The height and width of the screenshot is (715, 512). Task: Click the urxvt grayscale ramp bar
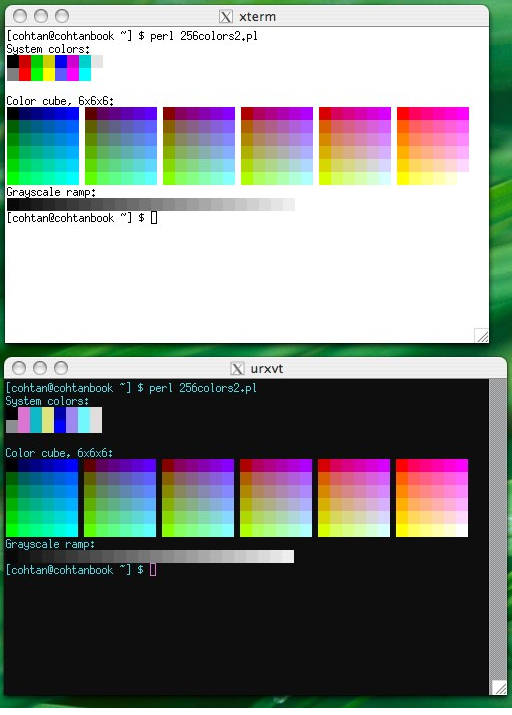point(150,557)
